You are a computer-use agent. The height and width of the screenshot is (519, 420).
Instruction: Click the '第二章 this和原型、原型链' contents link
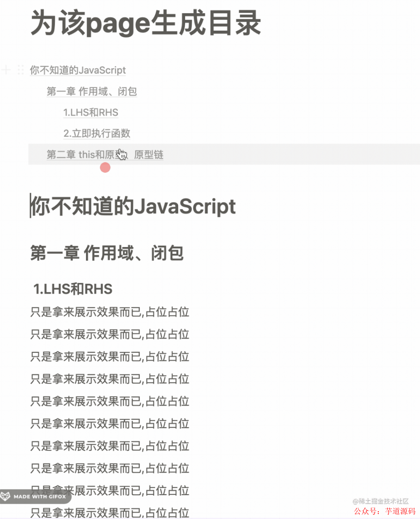[x=105, y=154]
